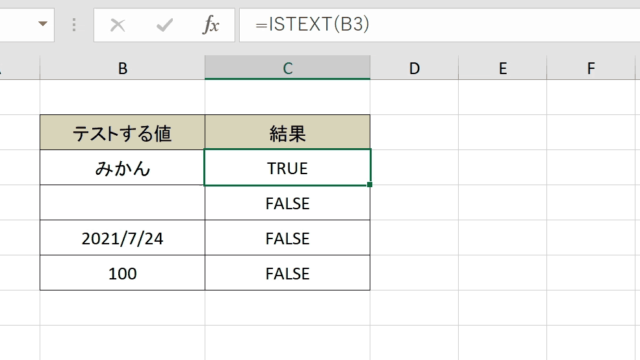Confirm formula with the checkmark icon
640x360 pixels.
click(164, 25)
